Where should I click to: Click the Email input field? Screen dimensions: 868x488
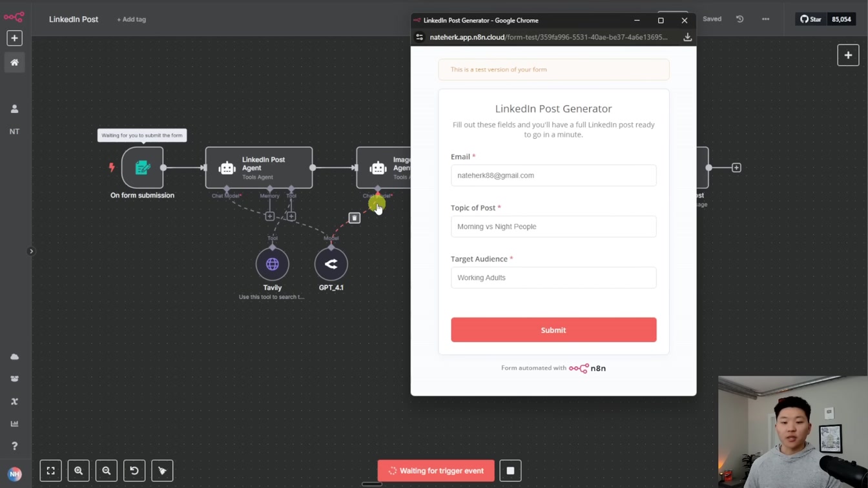coord(553,176)
